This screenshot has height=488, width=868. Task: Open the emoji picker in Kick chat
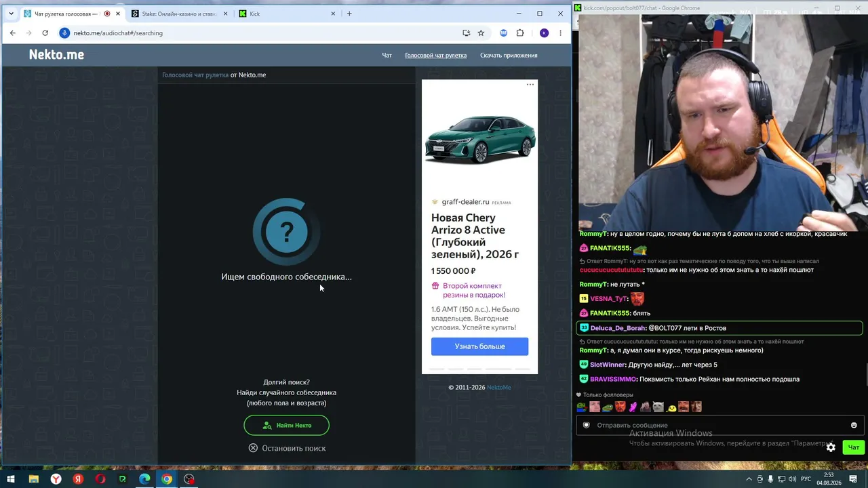[854, 425]
